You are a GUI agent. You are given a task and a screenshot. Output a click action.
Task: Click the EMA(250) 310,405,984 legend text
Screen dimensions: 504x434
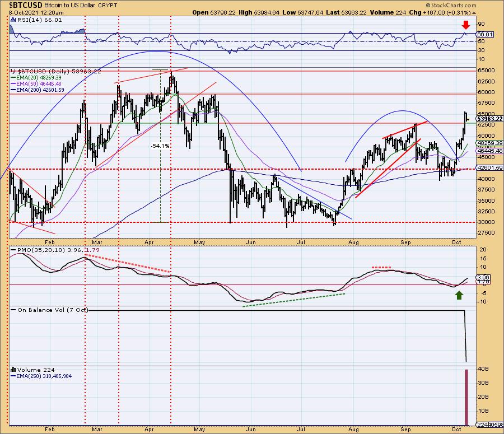44,376
